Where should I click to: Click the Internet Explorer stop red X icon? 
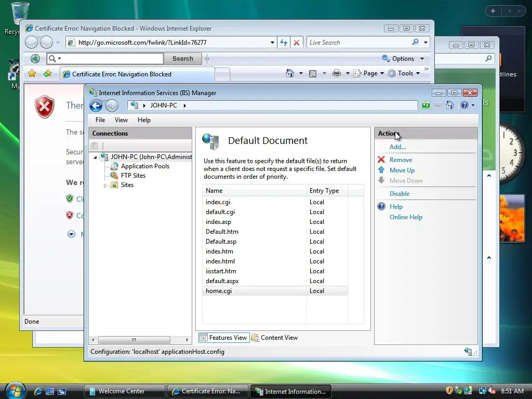(297, 43)
